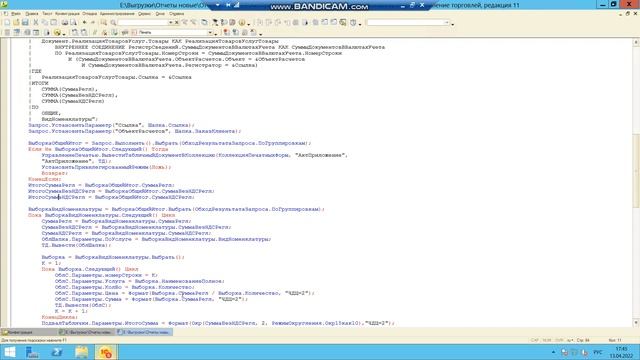Open the Конфигурация menu

[67, 14]
